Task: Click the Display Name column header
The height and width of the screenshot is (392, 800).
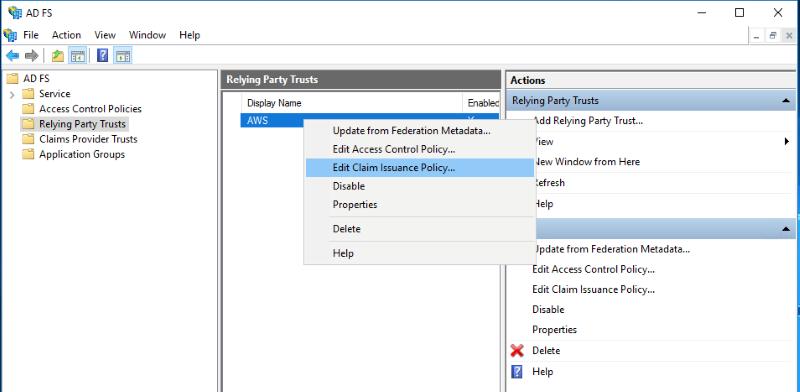Action: tap(274, 103)
